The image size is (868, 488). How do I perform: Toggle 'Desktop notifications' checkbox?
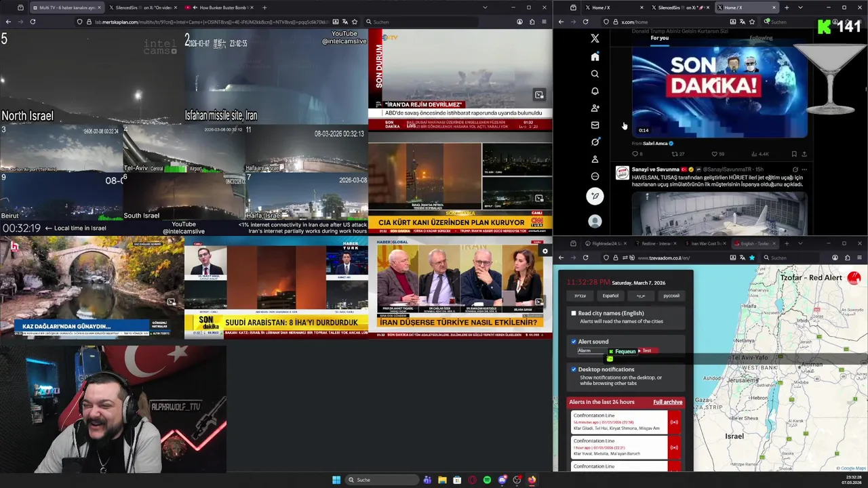(574, 369)
